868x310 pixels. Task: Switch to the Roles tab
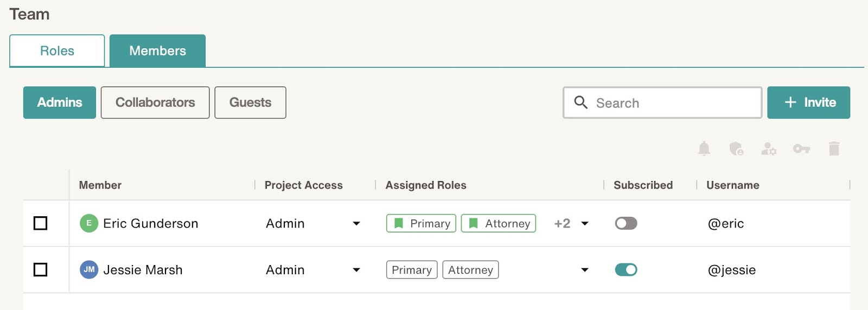[57, 51]
